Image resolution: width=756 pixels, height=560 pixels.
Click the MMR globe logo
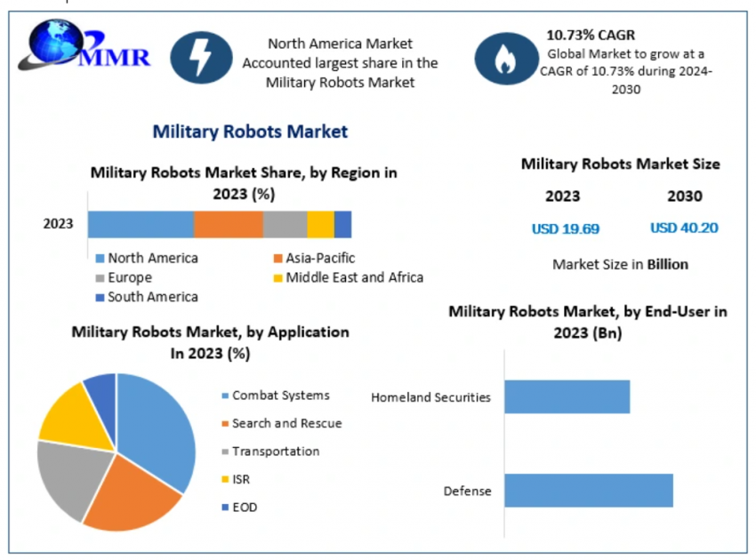[x=84, y=44]
